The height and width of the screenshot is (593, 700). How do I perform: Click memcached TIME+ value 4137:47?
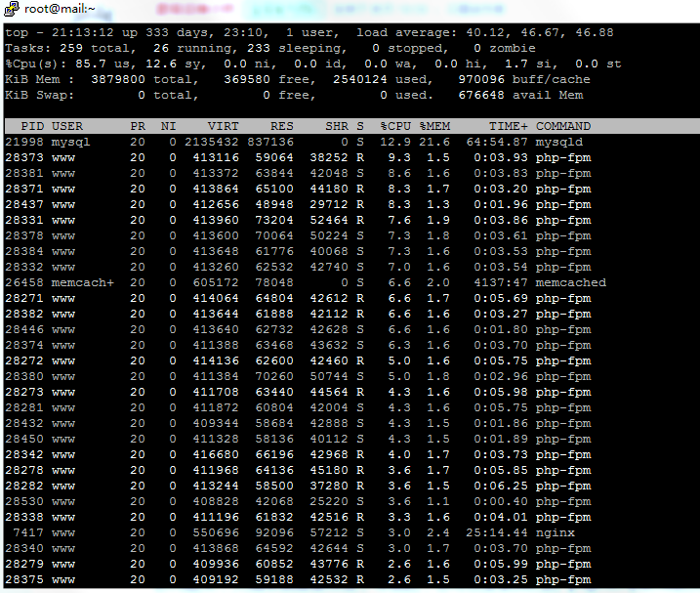click(501, 283)
